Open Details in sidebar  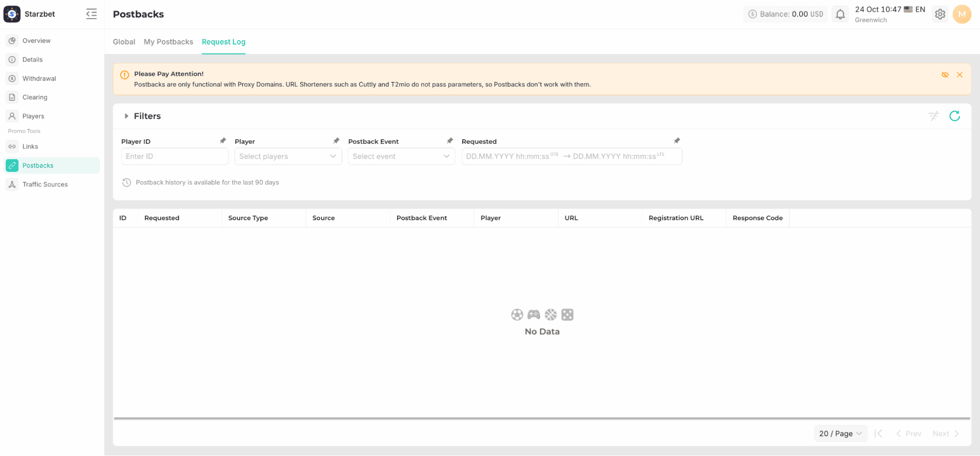tap(52, 60)
